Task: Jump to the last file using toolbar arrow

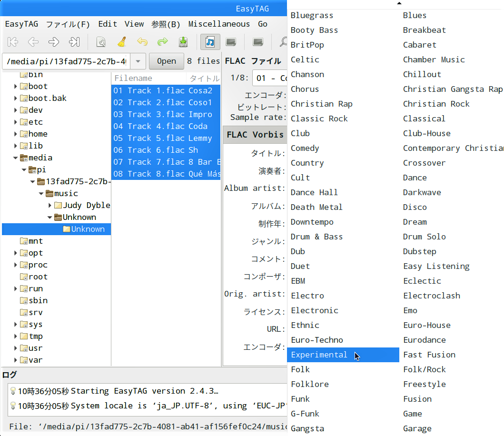Action: (74, 42)
